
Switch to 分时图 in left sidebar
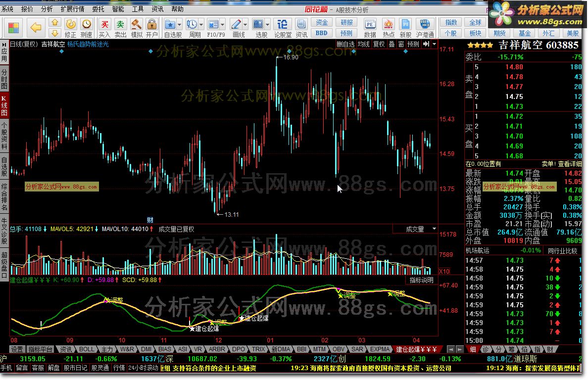coord(4,79)
